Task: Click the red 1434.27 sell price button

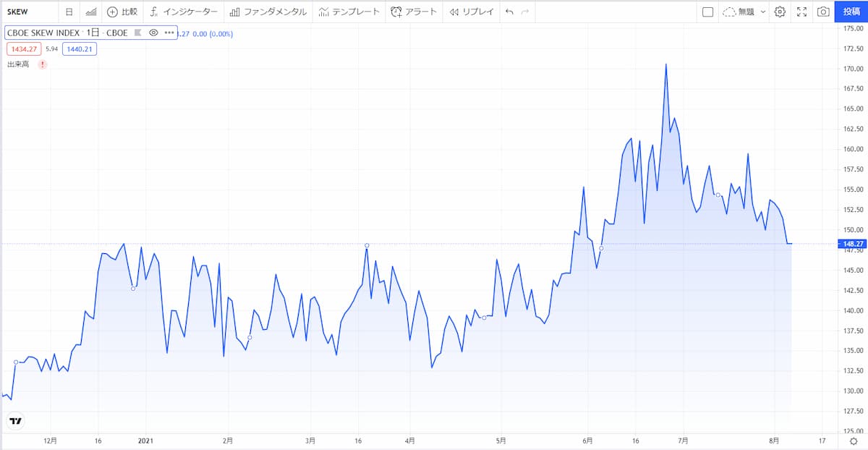Action: 23,48
